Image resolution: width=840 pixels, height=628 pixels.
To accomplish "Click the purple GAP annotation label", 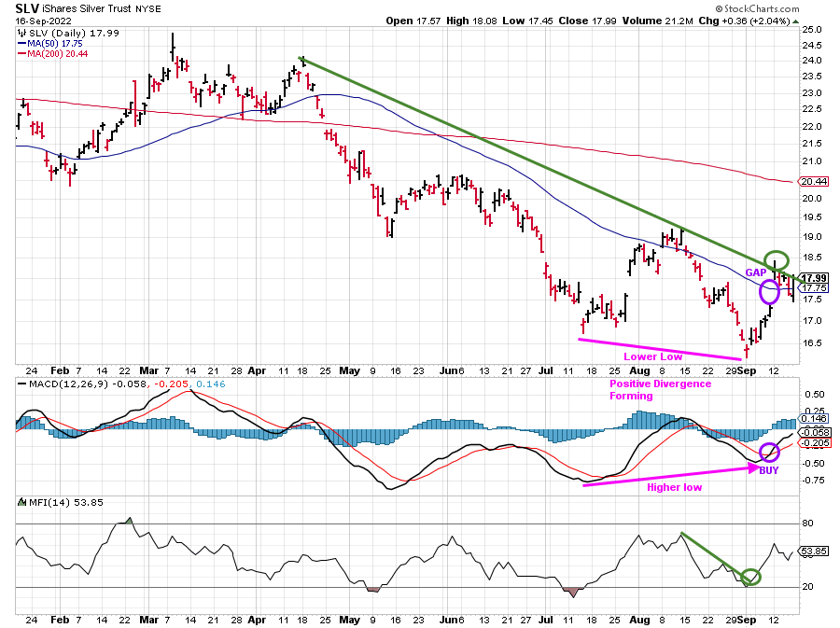I will pos(755,272).
